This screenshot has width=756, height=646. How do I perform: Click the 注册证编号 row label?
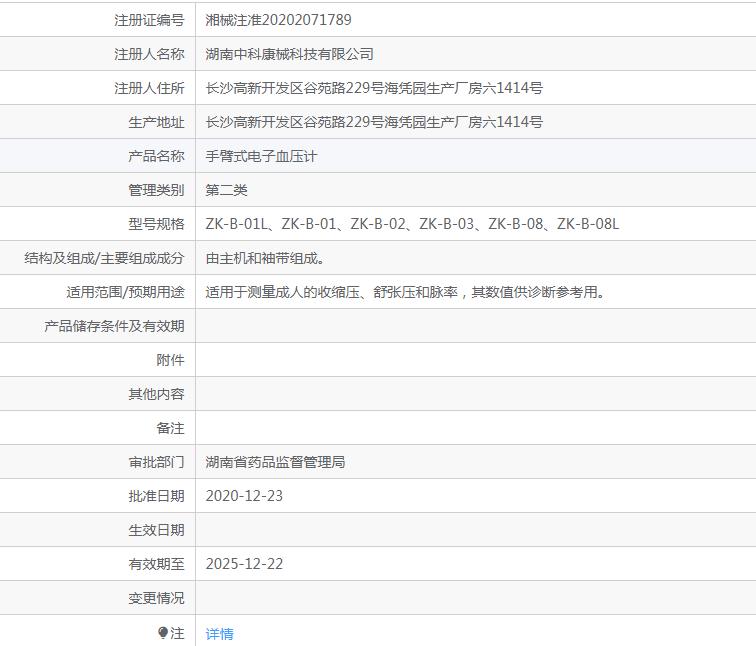coord(149,20)
